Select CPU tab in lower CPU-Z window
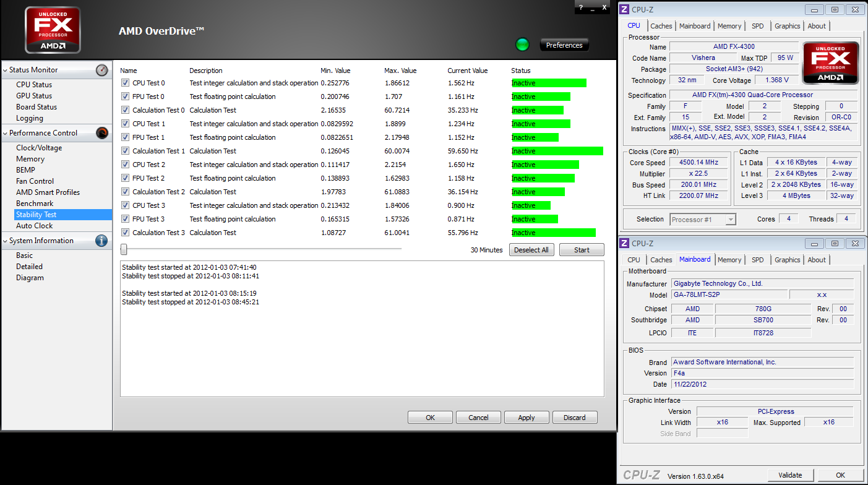The height and width of the screenshot is (485, 868). point(634,260)
